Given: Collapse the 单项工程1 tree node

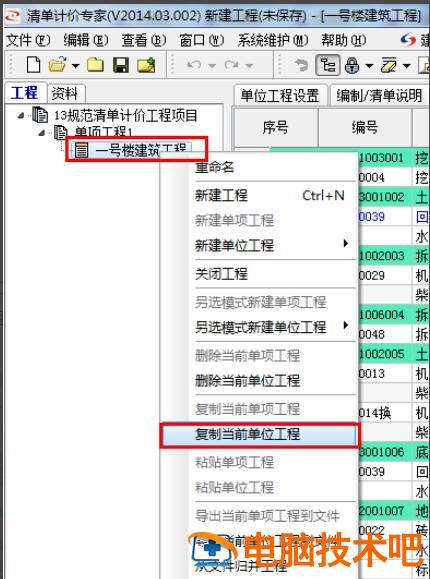Looking at the screenshot, I should tap(41, 133).
